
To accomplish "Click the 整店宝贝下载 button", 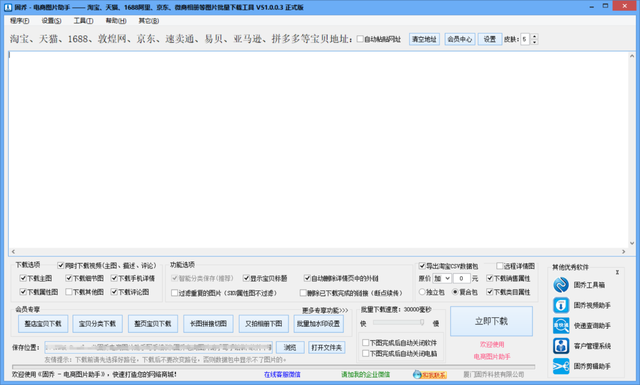I will click(43, 324).
